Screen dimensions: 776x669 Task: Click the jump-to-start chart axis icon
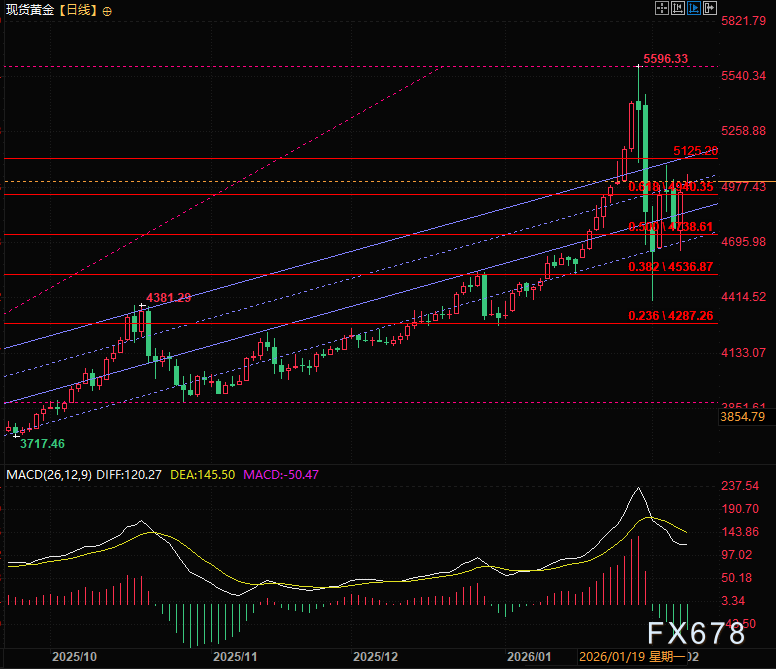677,8
